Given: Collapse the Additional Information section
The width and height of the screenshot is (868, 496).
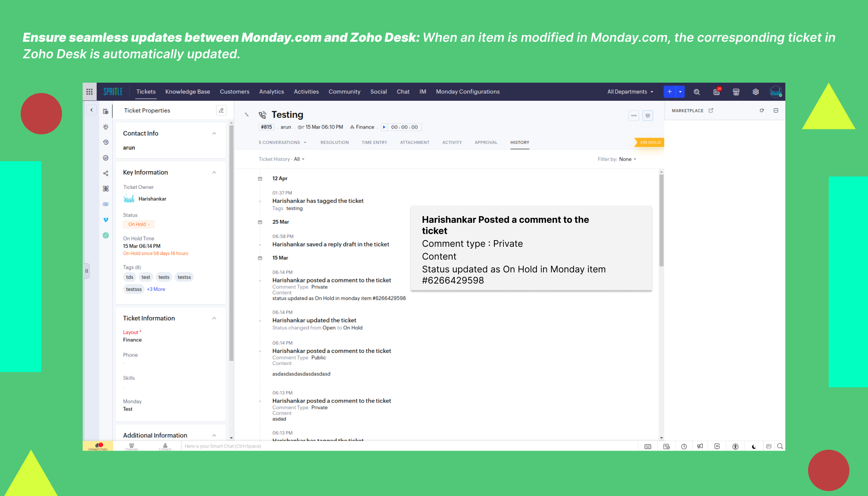Looking at the screenshot, I should point(214,435).
